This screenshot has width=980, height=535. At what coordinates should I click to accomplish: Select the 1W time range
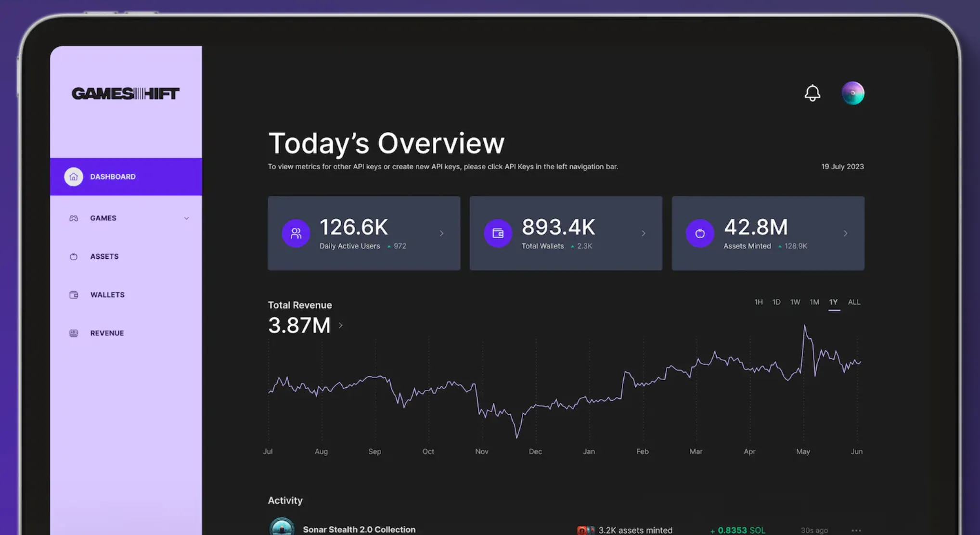click(x=795, y=302)
